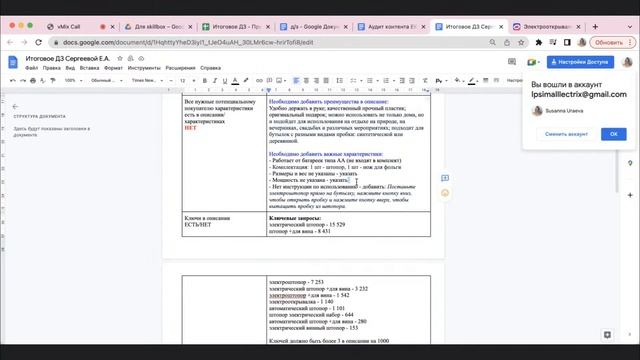Open the Вставка menu
Screen dimensions: 640x360
(89, 68)
